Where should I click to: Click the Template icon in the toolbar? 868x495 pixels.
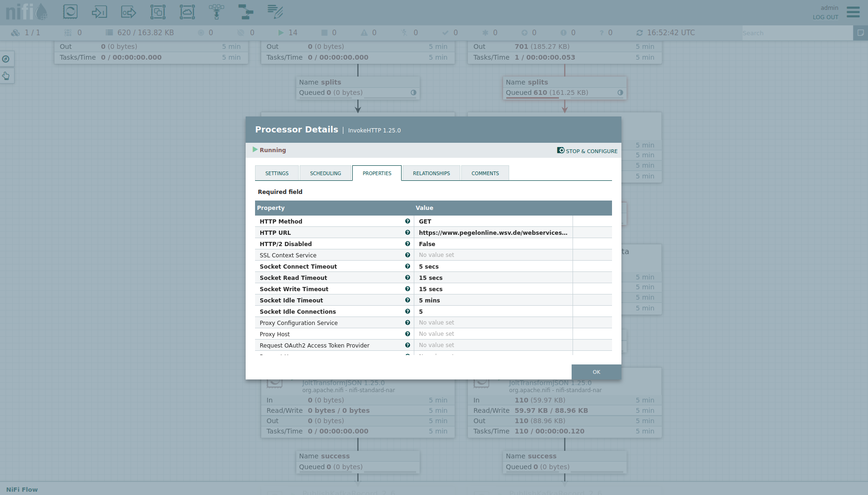(x=246, y=11)
